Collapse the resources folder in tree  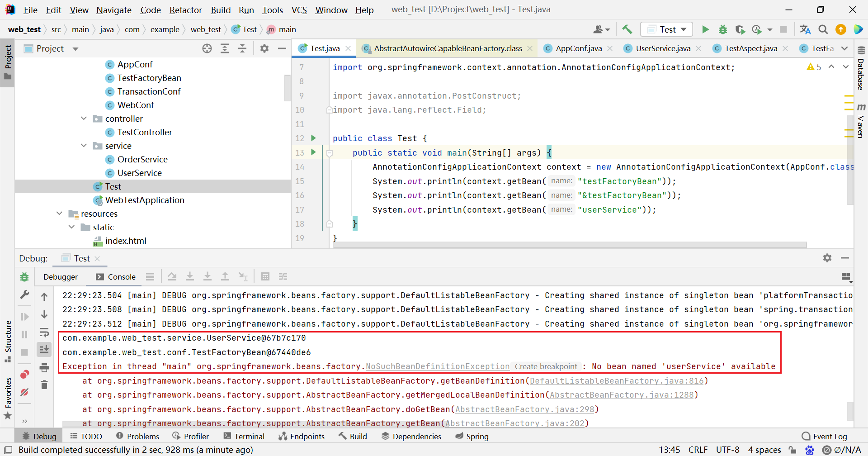(x=59, y=214)
